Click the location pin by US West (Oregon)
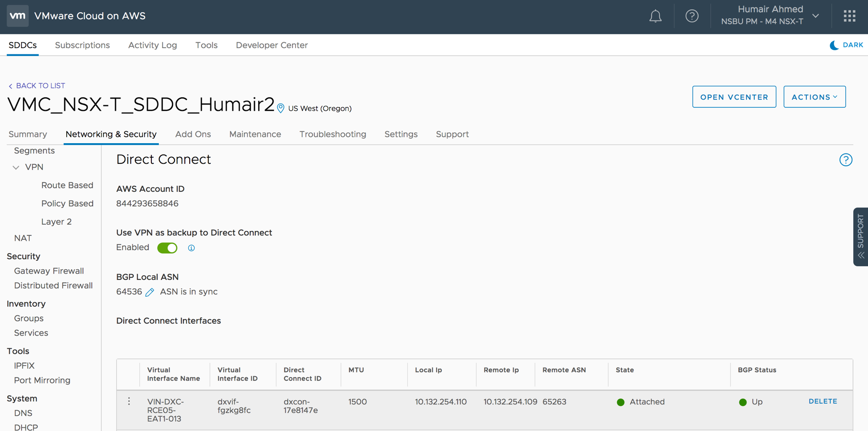The height and width of the screenshot is (431, 868). pyautogui.click(x=280, y=108)
